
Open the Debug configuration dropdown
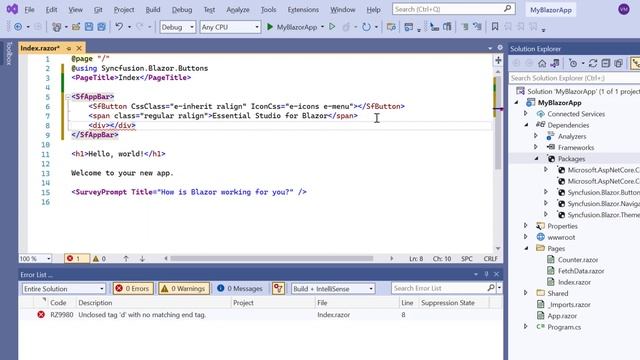coord(178,27)
